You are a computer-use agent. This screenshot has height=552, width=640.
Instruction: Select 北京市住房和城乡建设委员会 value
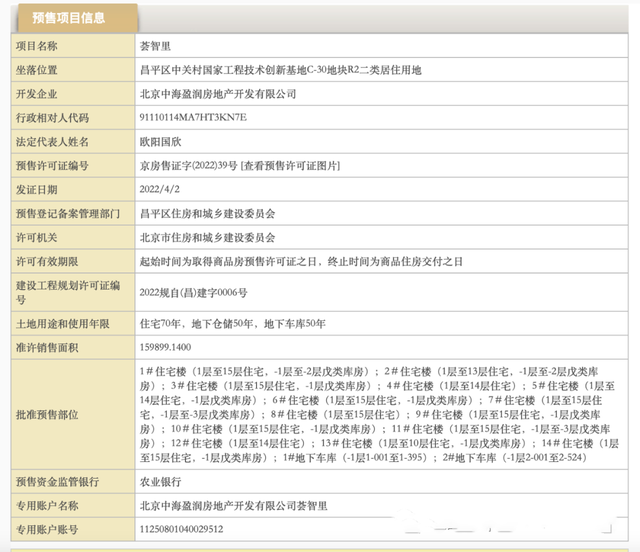207,238
